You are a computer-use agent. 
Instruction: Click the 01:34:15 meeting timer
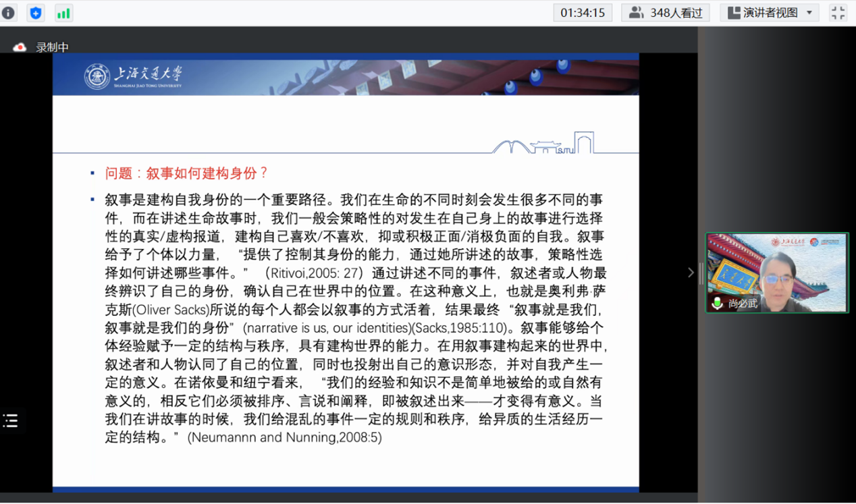coord(583,13)
